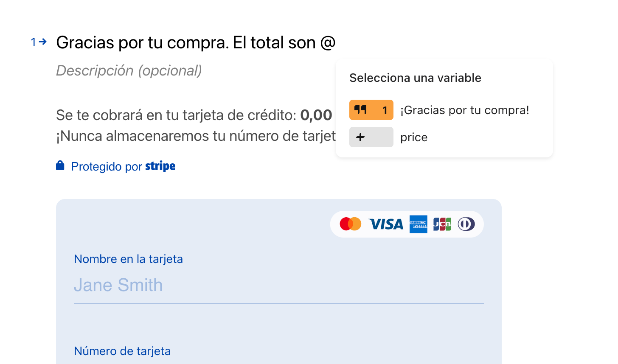The image size is (618, 364).
Task: Click the orange quotation-mark variable icon
Action: (371, 109)
